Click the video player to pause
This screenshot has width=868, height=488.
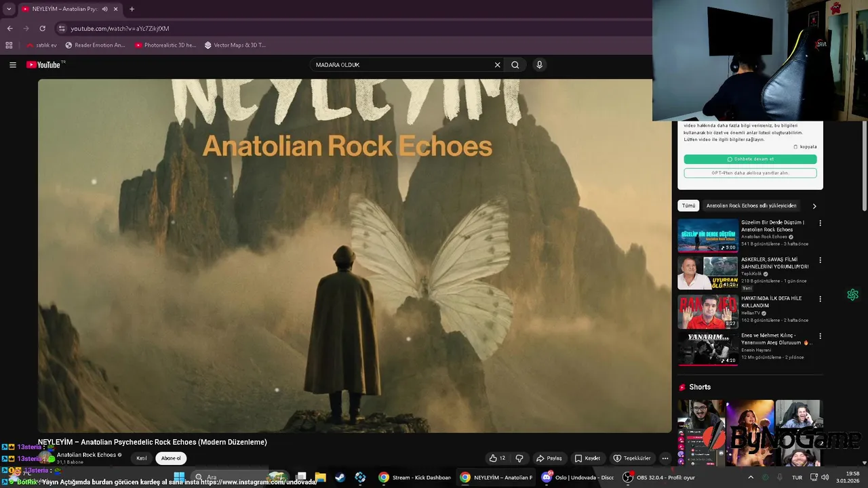click(x=354, y=256)
